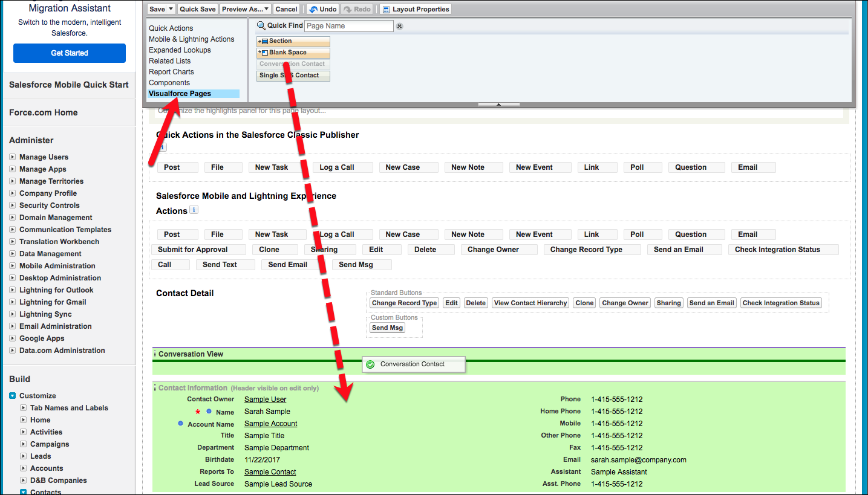
Task: Open Company Profile in the sidebar
Action: point(48,193)
